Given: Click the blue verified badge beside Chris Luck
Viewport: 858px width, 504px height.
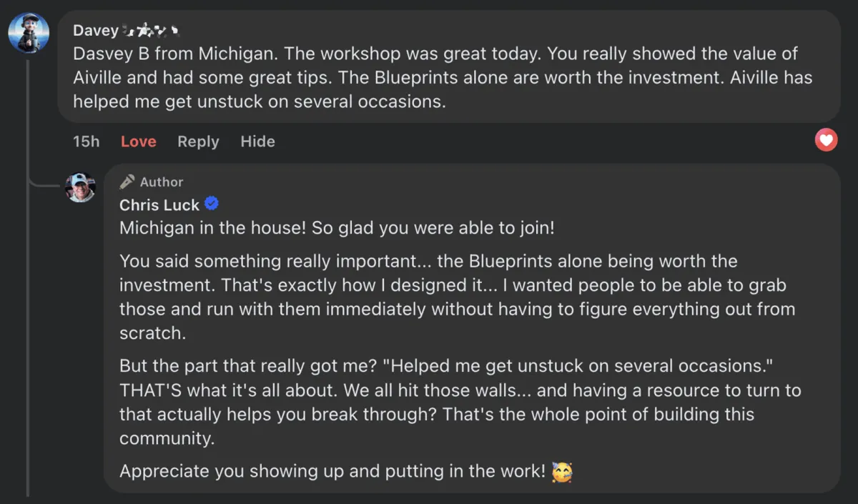Looking at the screenshot, I should point(212,204).
